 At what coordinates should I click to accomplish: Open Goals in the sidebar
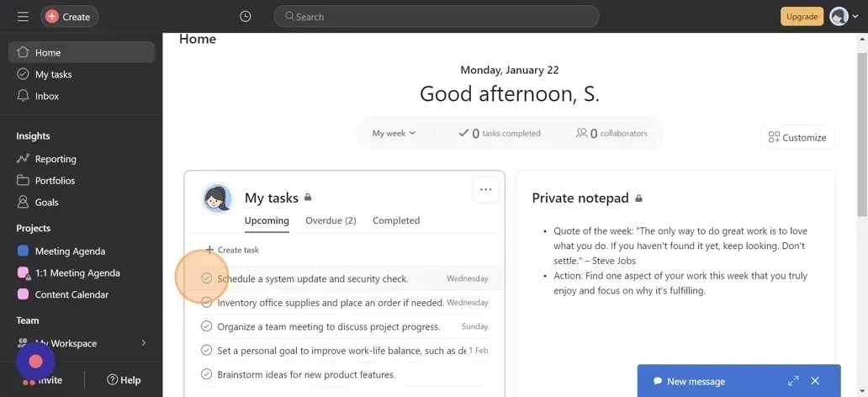pos(46,202)
